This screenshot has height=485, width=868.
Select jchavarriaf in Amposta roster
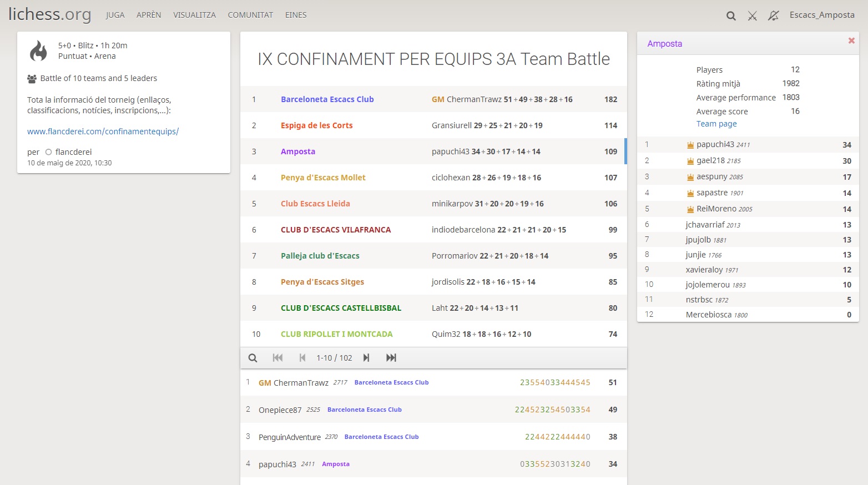[x=748, y=225]
